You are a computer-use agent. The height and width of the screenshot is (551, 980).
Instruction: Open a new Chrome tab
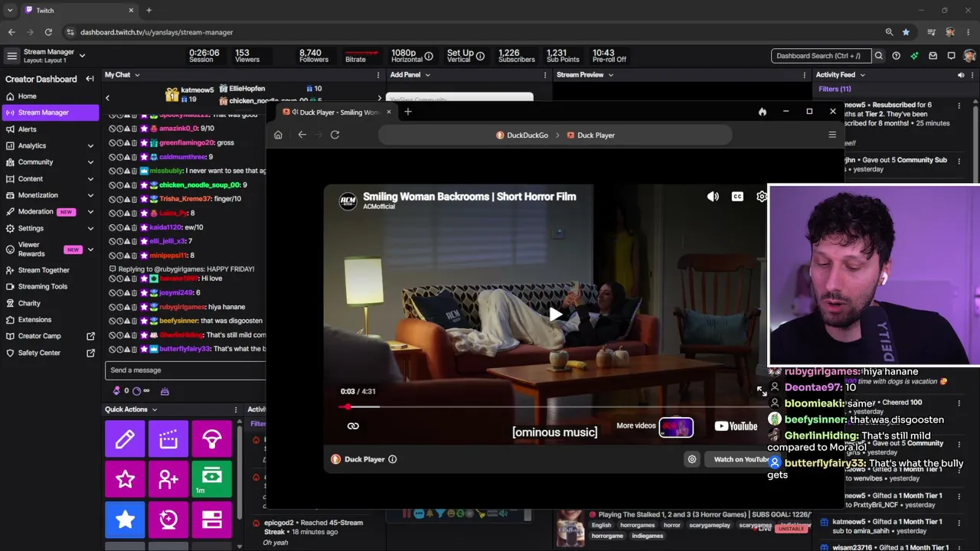click(x=149, y=11)
